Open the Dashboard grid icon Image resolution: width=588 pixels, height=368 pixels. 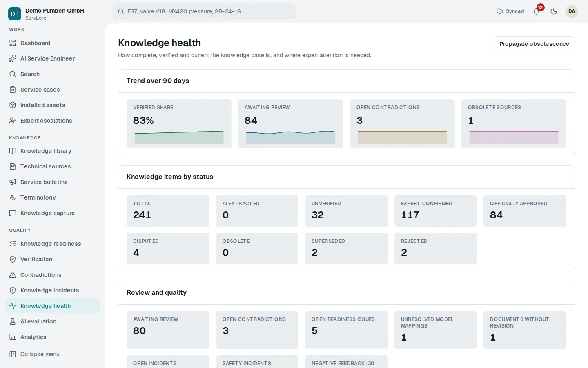[13, 43]
